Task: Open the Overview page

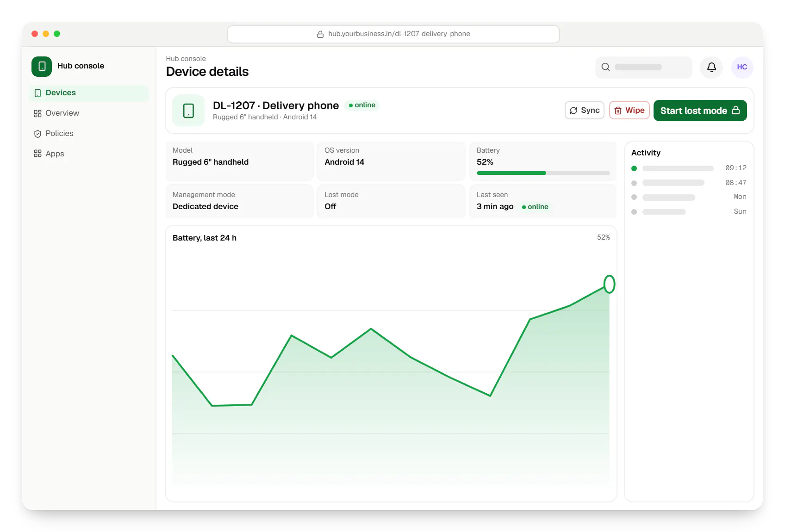Action: coord(88,113)
